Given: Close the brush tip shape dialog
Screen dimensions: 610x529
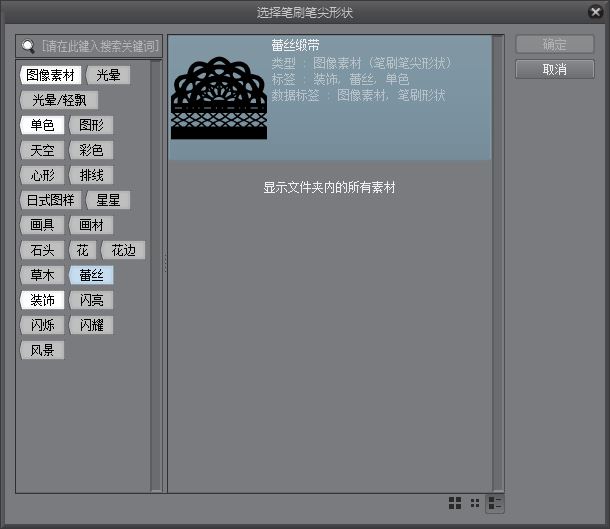Looking at the screenshot, I should (595, 12).
